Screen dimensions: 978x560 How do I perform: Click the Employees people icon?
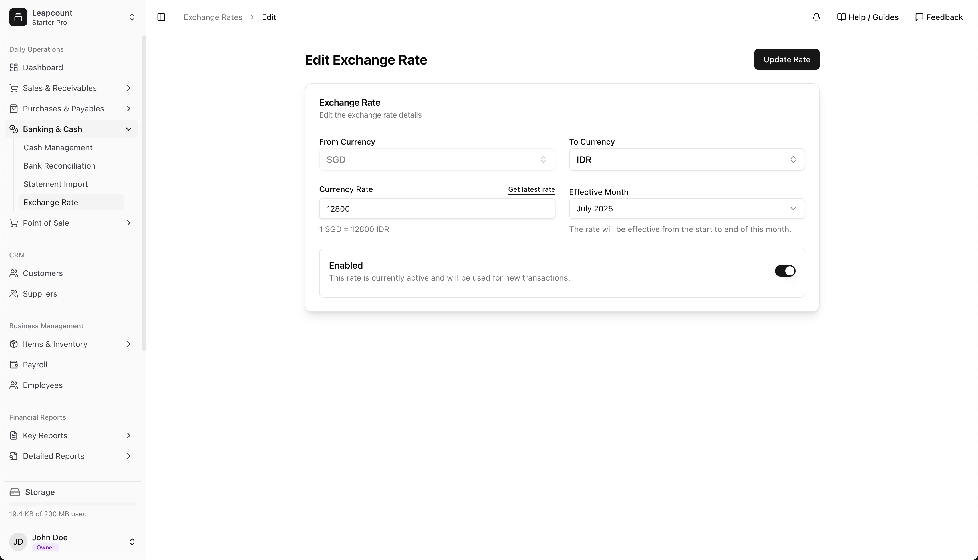pyautogui.click(x=14, y=385)
